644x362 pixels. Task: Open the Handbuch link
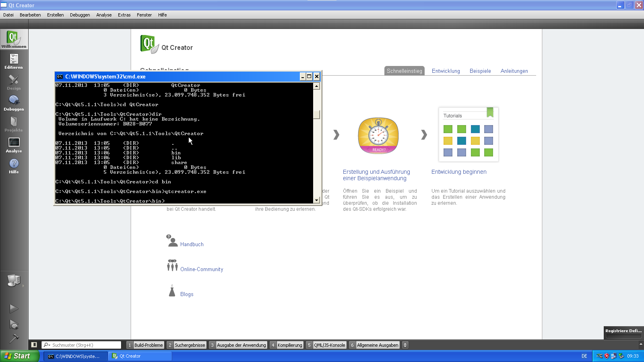click(x=192, y=245)
